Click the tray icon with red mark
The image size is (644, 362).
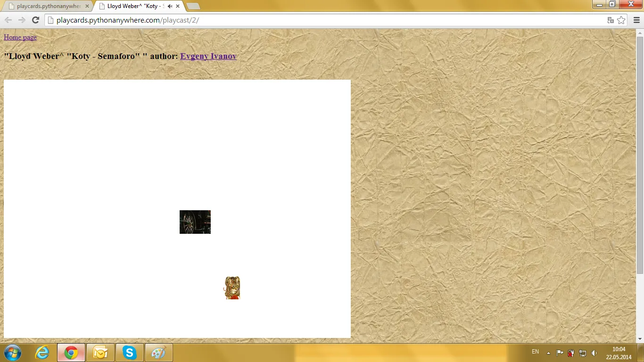point(571,353)
